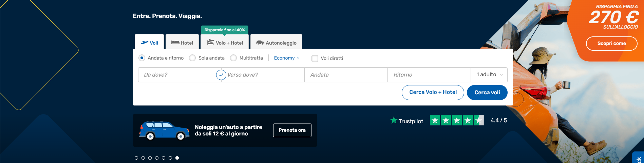Viewport: 644px width, 163px height.
Task: Select Andata e ritorno trip type
Action: pos(142,58)
